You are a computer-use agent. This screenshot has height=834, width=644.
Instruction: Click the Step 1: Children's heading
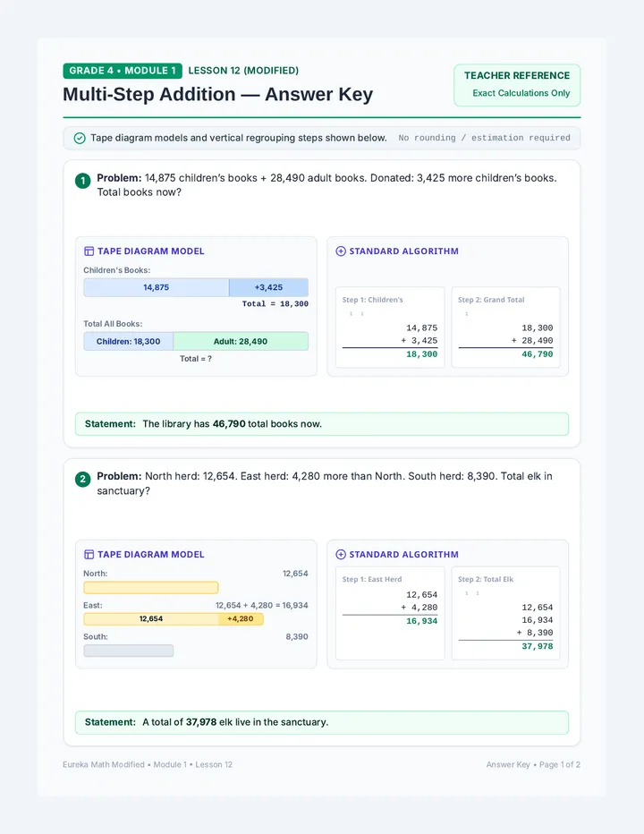click(373, 300)
